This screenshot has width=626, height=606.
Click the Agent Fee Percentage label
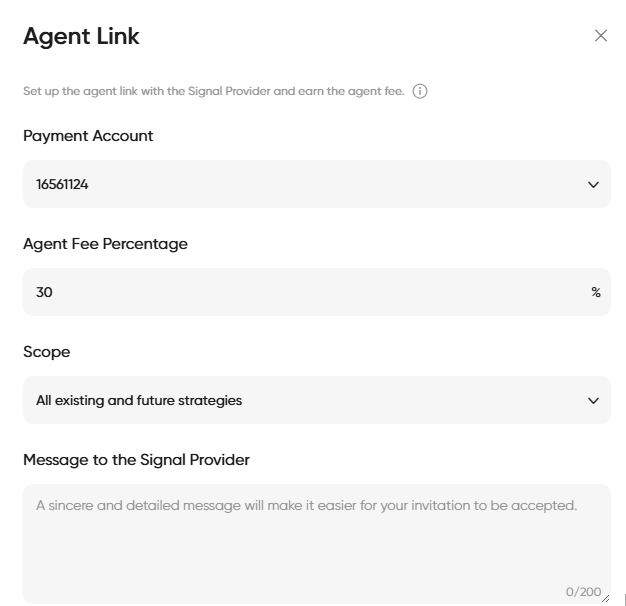point(105,244)
